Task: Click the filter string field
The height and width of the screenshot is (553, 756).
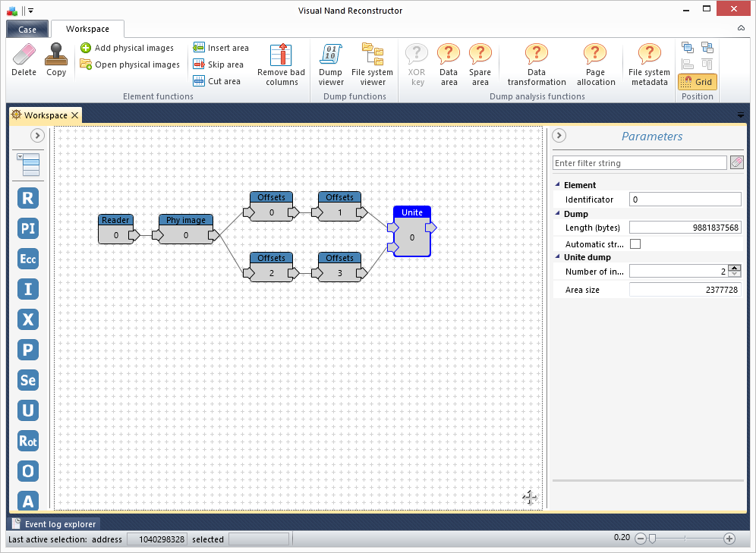Action: tap(639, 163)
